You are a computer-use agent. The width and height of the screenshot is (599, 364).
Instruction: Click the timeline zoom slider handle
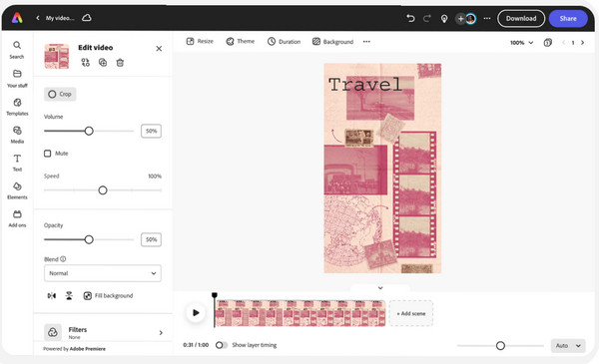coord(500,346)
